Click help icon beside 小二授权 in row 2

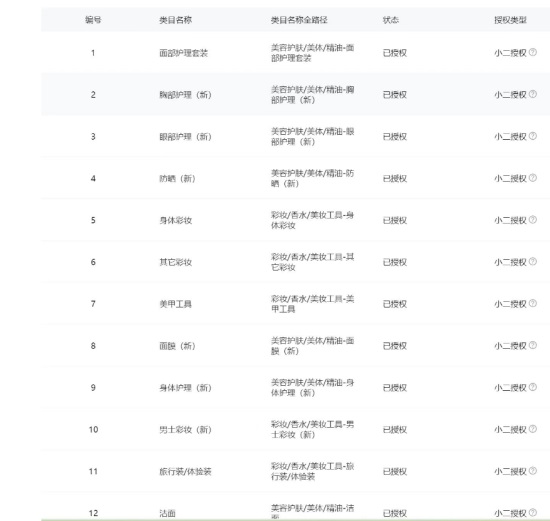coord(532,94)
